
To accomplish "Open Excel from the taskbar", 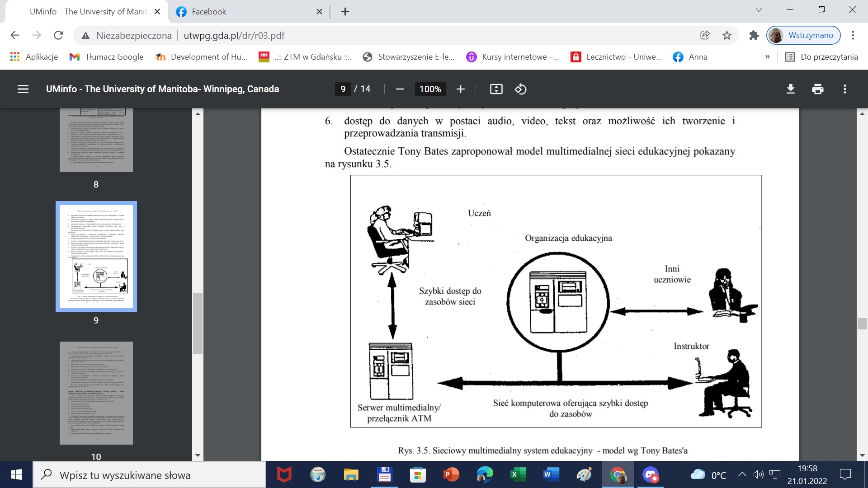I will [x=518, y=475].
